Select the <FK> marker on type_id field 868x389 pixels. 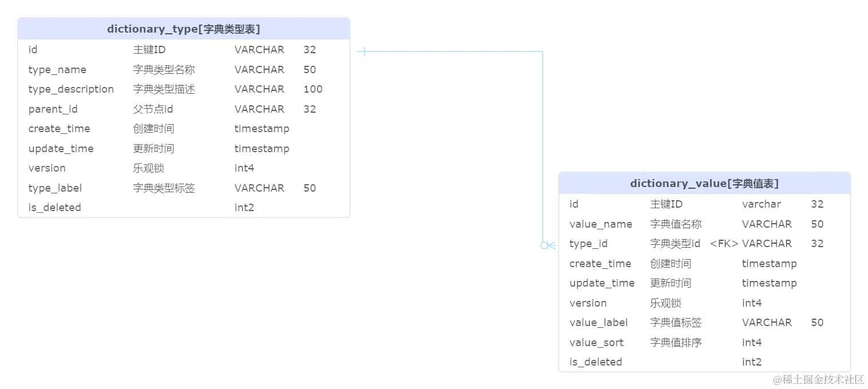click(x=723, y=243)
